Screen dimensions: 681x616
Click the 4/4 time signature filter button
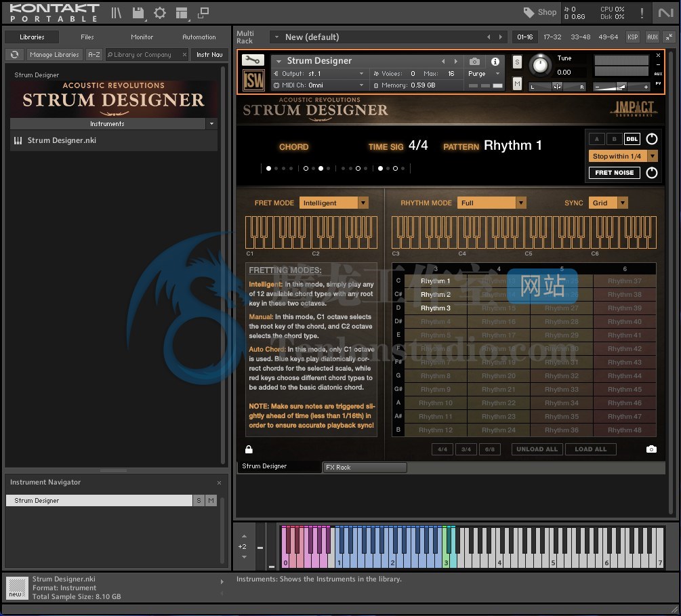tap(442, 449)
